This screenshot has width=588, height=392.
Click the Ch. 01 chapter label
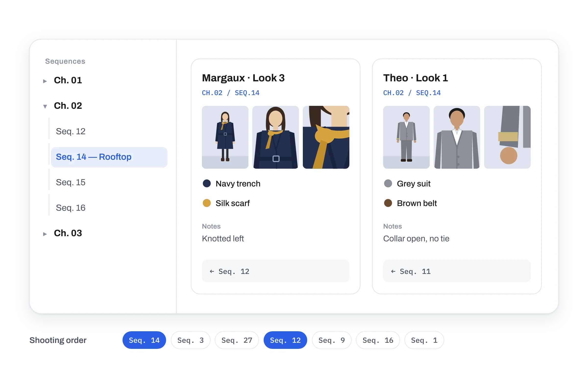[x=68, y=81]
